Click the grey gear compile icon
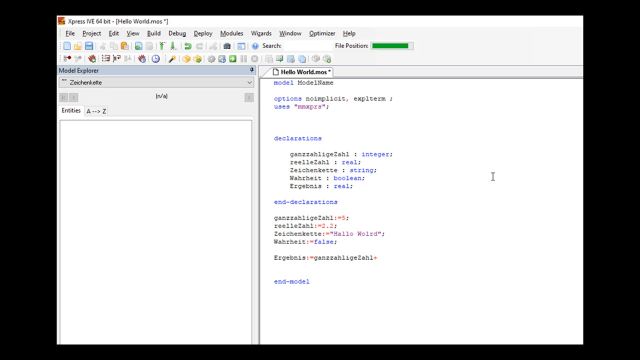The image size is (640, 360). [x=211, y=59]
